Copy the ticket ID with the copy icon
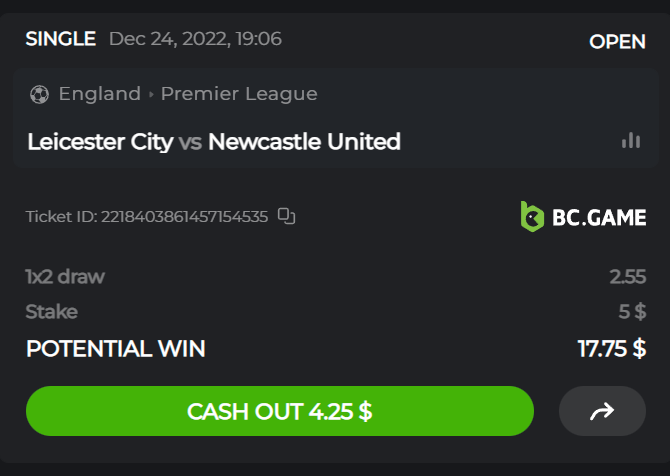Viewport: 670px width, 476px height. [287, 216]
